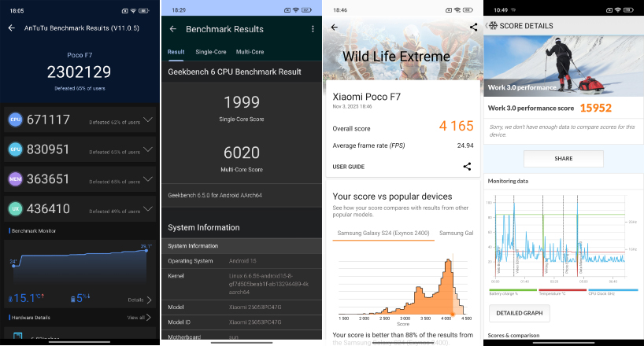644x346 pixels.
Task: Open Geekbench three-dot overflow menu
Action: pos(313,29)
